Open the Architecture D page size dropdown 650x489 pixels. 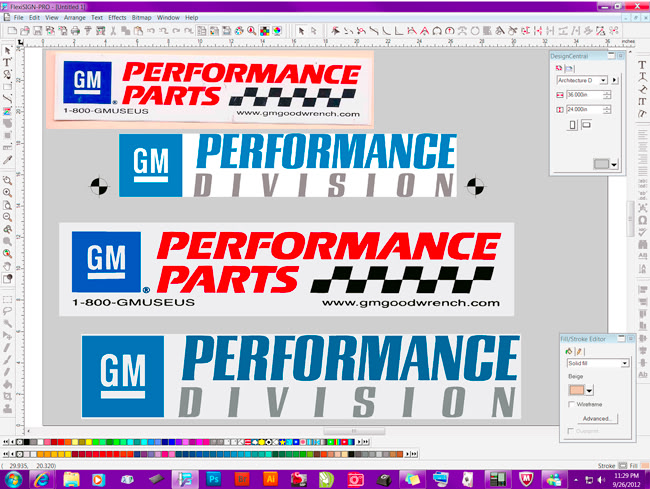[603, 80]
